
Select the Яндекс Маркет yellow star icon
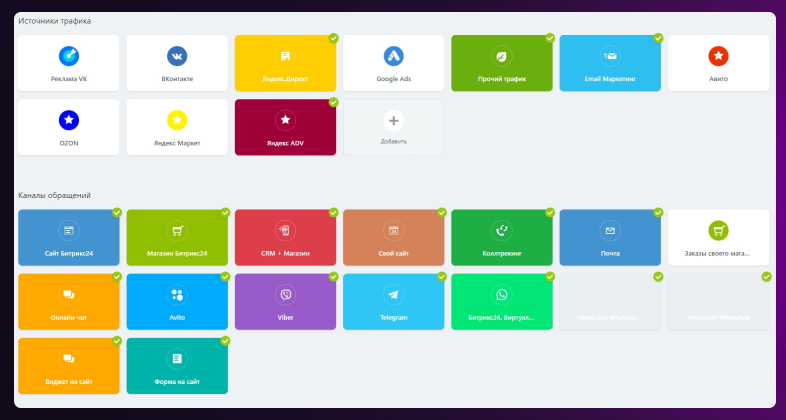point(177,120)
